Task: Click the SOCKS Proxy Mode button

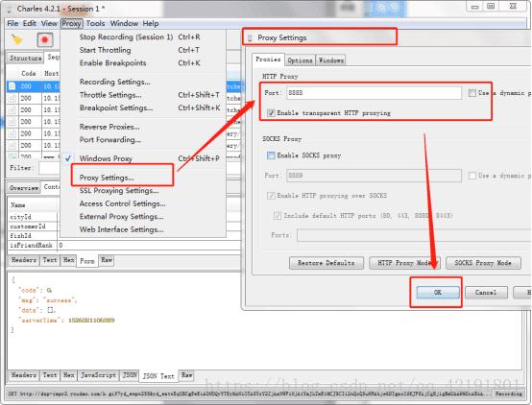Action: tap(483, 263)
